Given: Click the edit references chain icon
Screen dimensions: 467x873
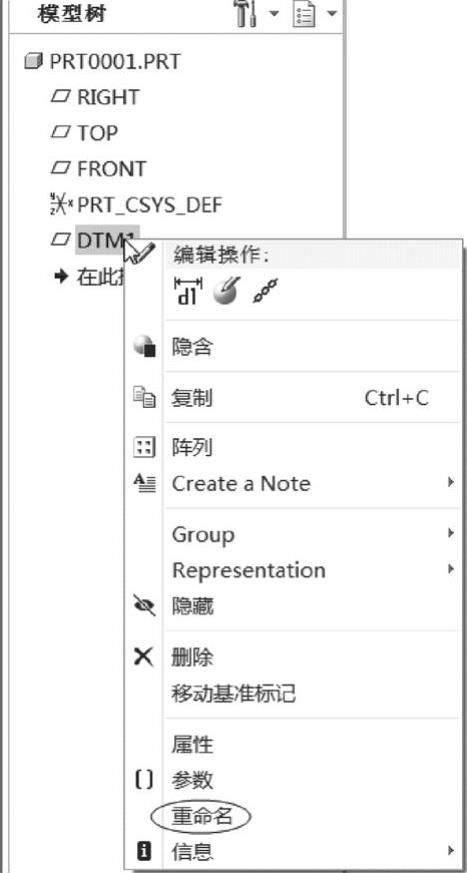Looking at the screenshot, I should pos(265,291).
